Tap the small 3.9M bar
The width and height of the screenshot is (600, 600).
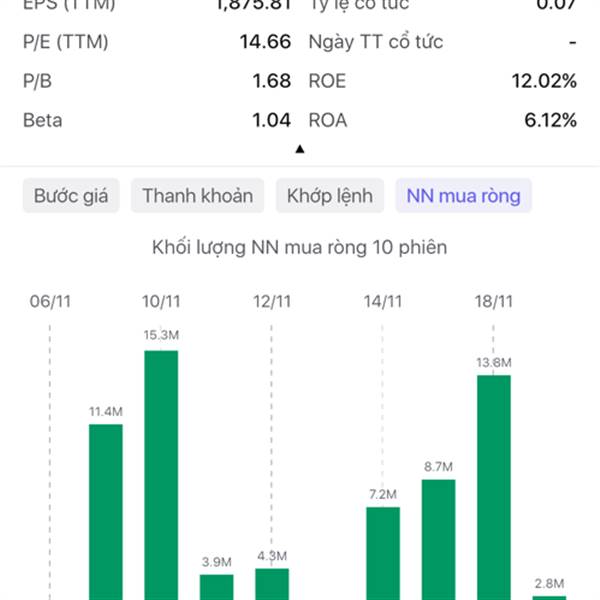pos(216,587)
